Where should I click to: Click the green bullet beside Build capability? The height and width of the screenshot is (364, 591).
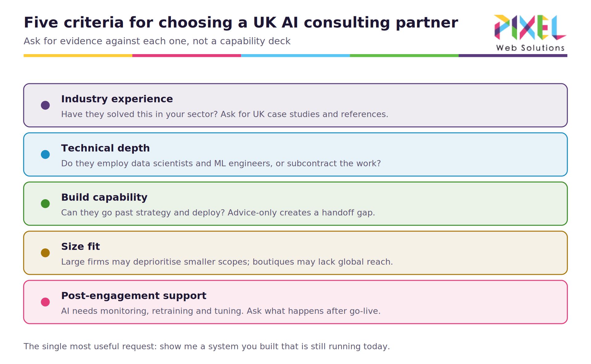pyautogui.click(x=45, y=204)
